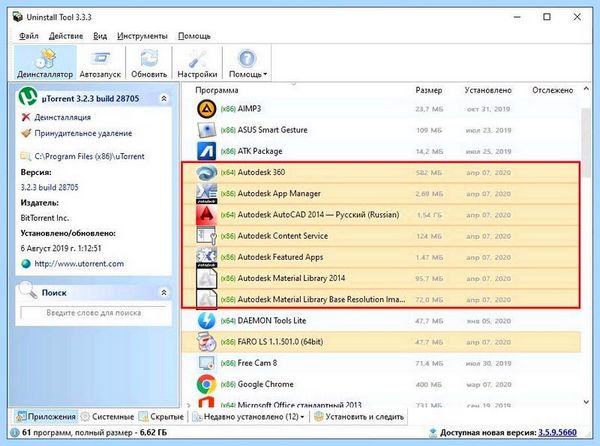Select the Google Chrome row name

[266, 384]
